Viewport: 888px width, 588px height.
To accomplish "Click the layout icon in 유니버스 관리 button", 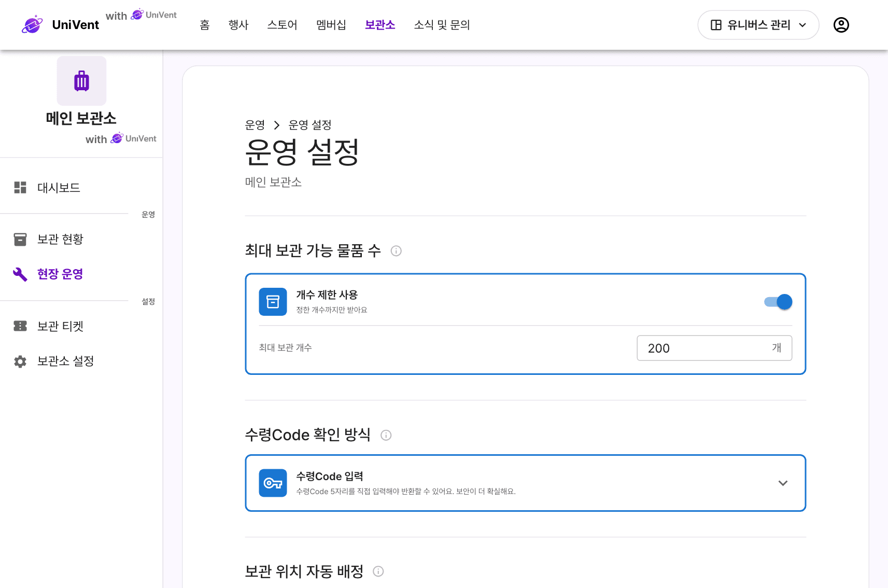I will click(x=716, y=25).
